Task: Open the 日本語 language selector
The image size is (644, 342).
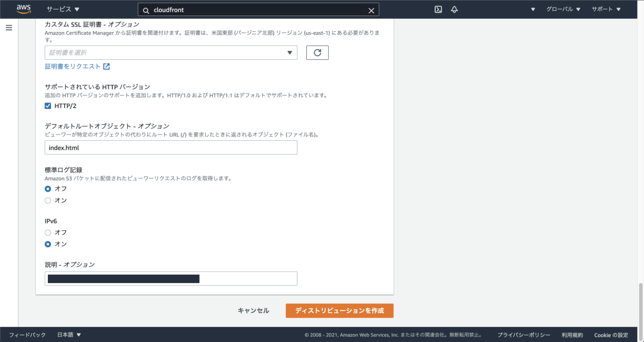Action: (x=69, y=335)
